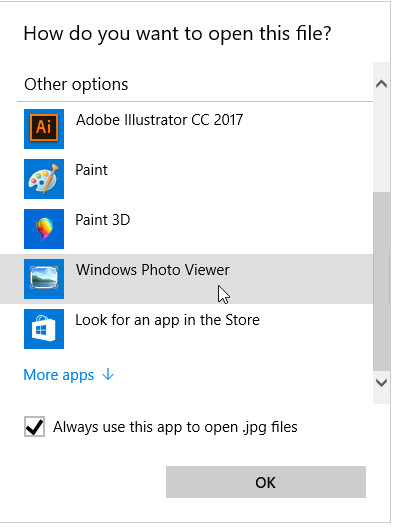
Task: Choose the Paint text label
Action: [91, 170]
